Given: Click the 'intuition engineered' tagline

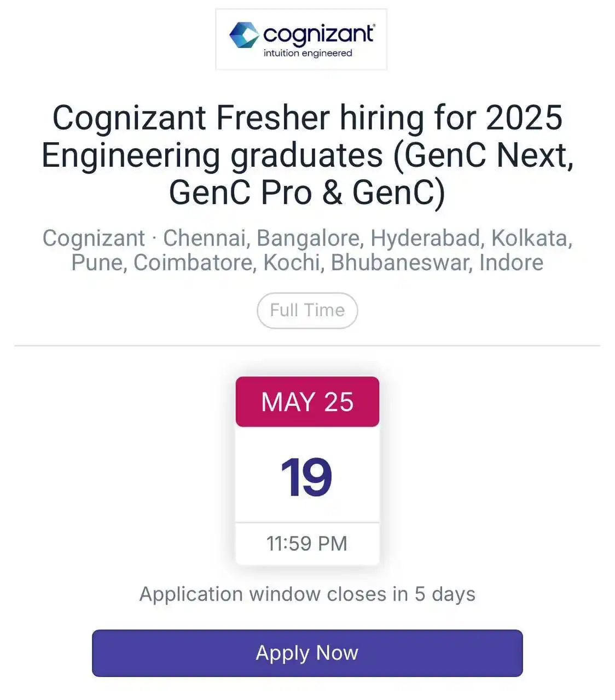Looking at the screenshot, I should click(x=307, y=53).
